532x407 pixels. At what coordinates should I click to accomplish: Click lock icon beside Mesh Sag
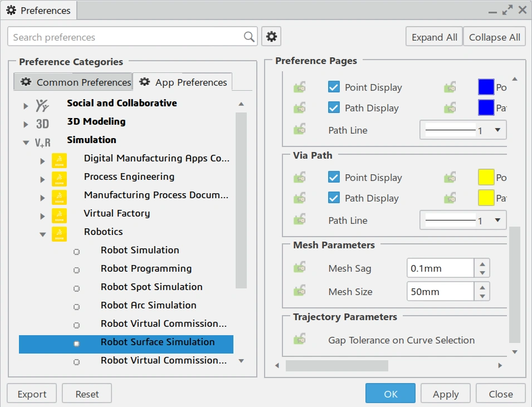300,268
